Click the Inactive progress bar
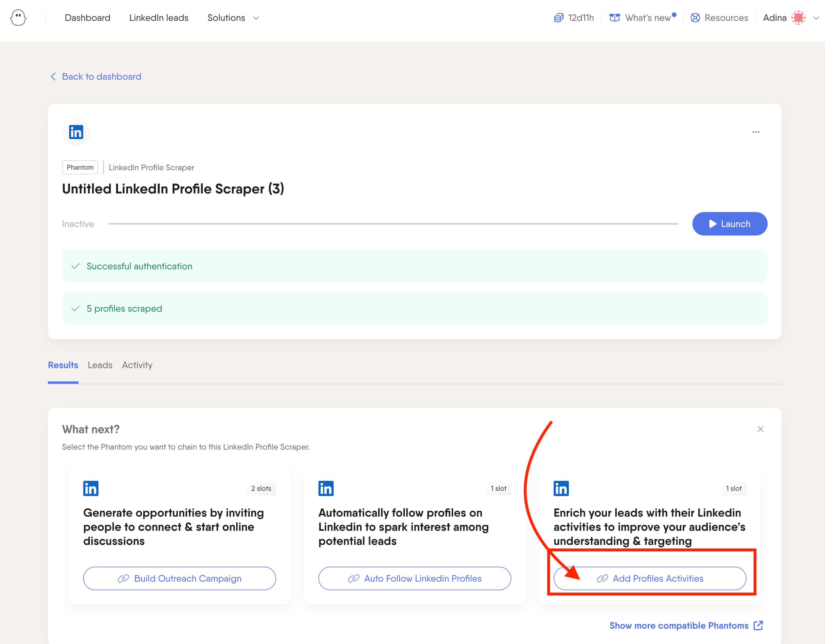The height and width of the screenshot is (644, 825). pyautogui.click(x=393, y=224)
